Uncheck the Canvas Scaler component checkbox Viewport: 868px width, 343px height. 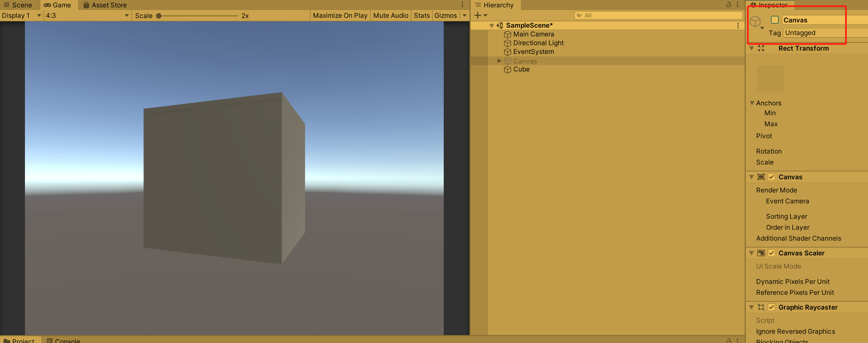point(772,253)
